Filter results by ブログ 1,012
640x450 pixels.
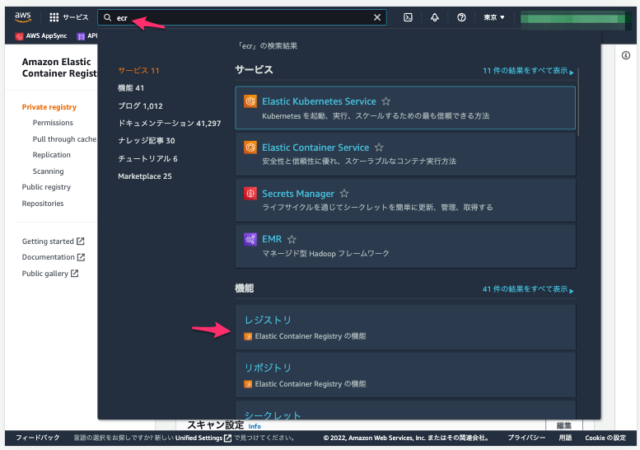[140, 106]
